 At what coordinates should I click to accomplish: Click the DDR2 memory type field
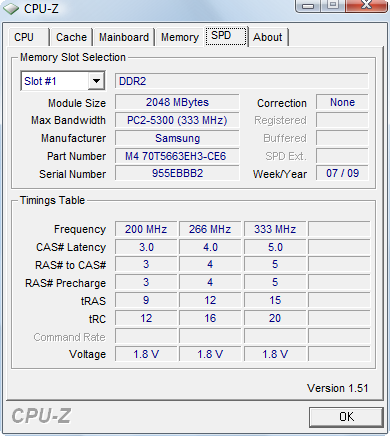click(x=242, y=81)
